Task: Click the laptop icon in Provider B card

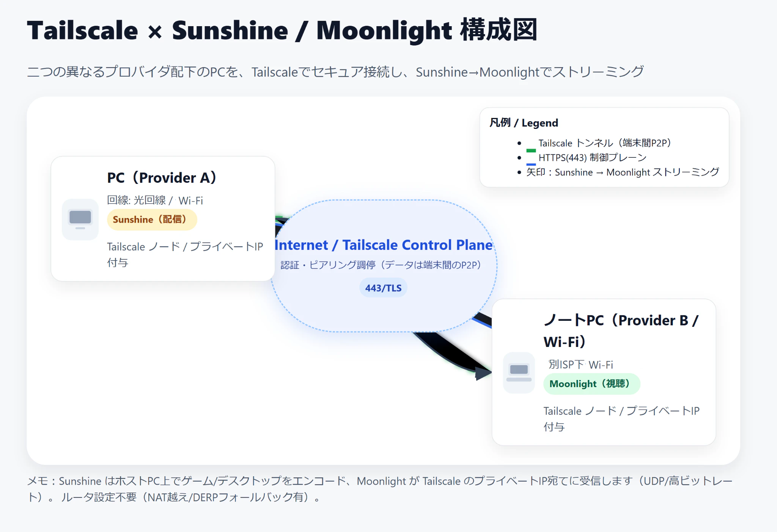Action: (519, 373)
